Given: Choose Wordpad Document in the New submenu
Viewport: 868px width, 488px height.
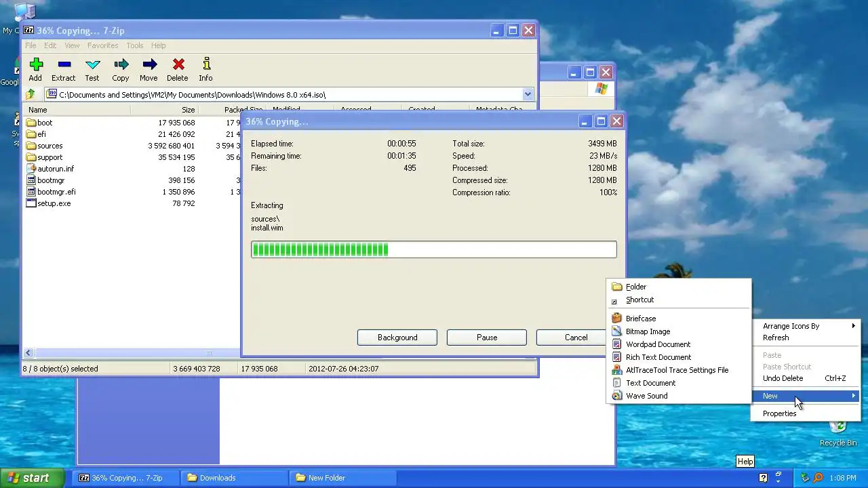Looking at the screenshot, I should (679, 344).
